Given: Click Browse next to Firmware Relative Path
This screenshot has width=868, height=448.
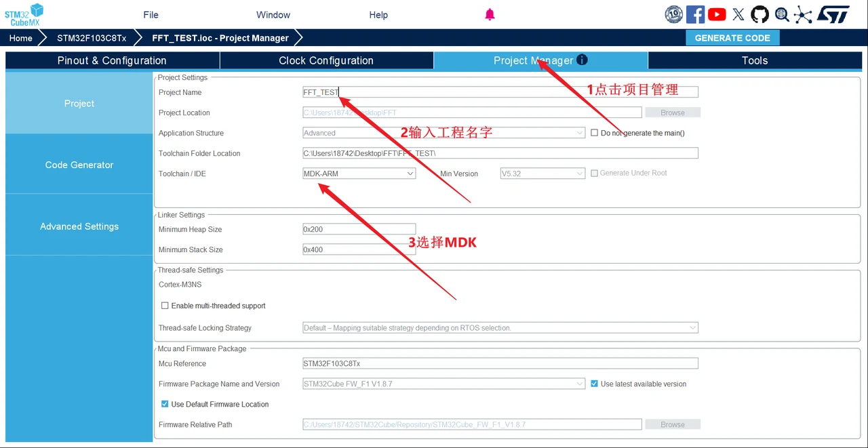Looking at the screenshot, I should [x=673, y=424].
